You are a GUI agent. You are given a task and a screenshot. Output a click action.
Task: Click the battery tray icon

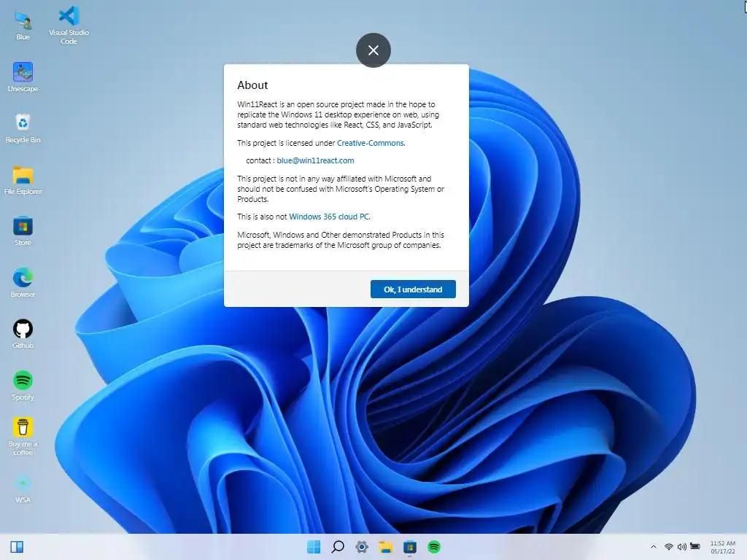(x=695, y=547)
